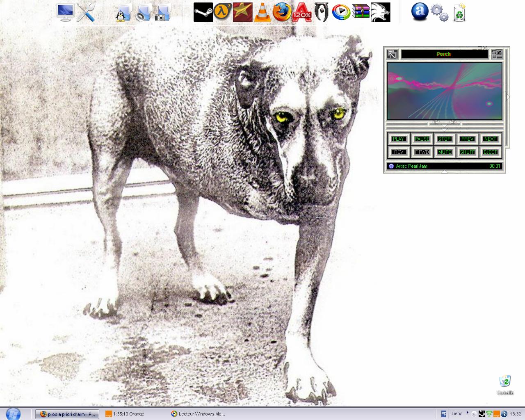Image resolution: width=525 pixels, height=420 pixels.
Task: Open the Liens toolbar in the taskbar
Action: [x=457, y=413]
